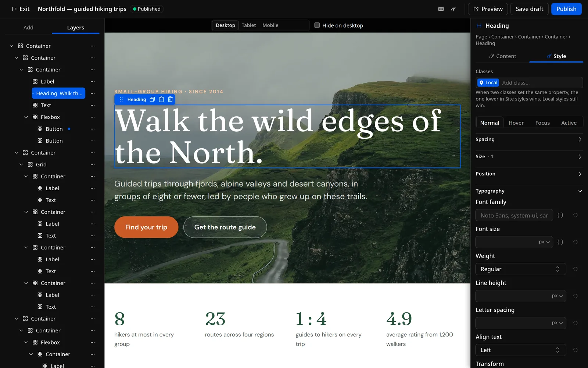
Task: Collapse the Grid layer in tree
Action: (x=21, y=164)
